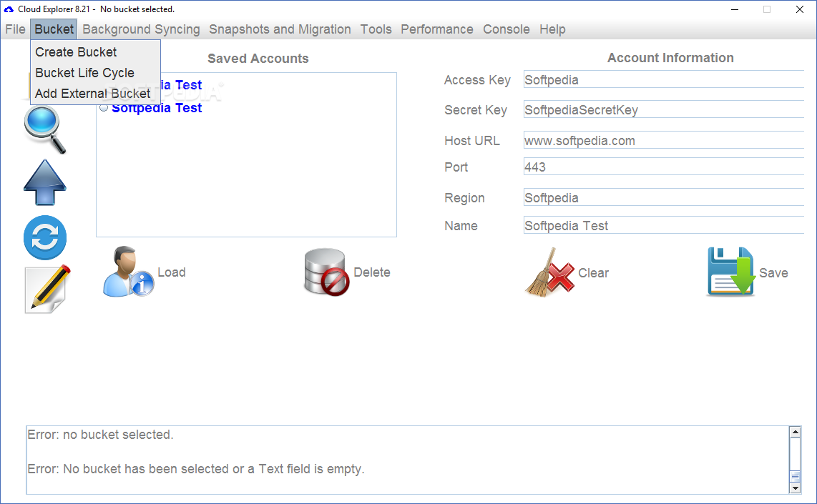Click the log panel scroll up arrow

point(795,432)
